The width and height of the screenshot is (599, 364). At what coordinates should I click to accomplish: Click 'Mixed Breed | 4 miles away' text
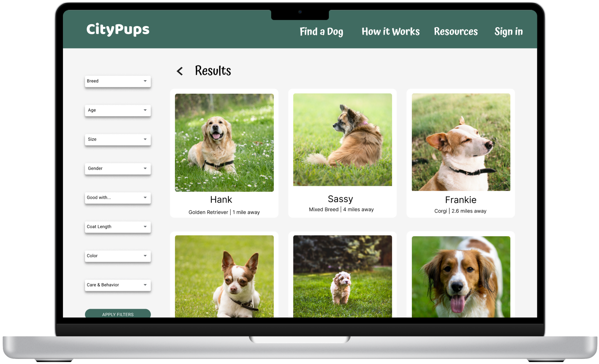[x=341, y=209]
